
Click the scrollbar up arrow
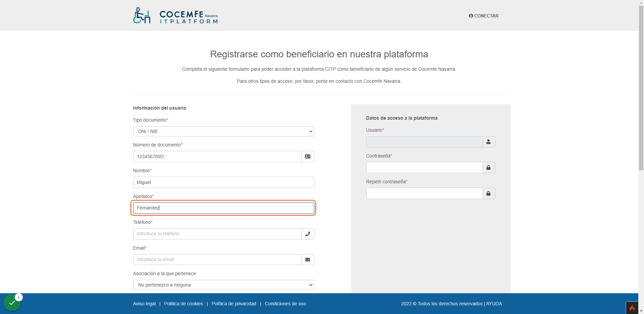coord(641,3)
